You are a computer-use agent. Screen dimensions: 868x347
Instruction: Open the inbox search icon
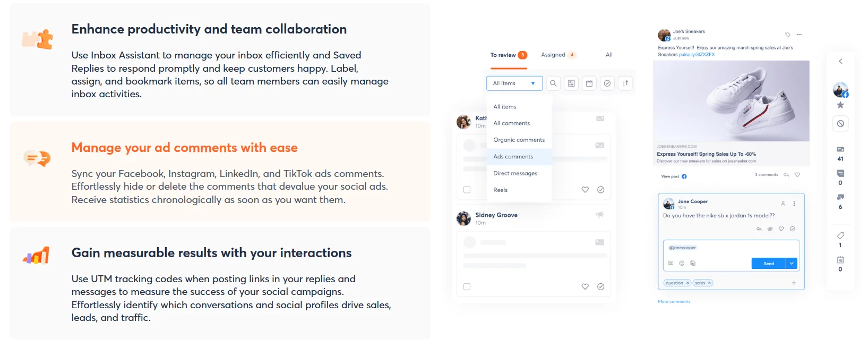[x=553, y=83]
